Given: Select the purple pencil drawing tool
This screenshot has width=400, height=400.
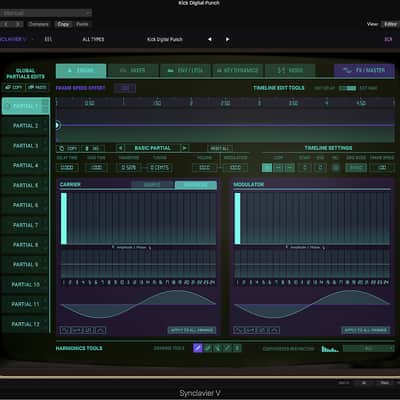Looking at the screenshot, I should click(198, 348).
